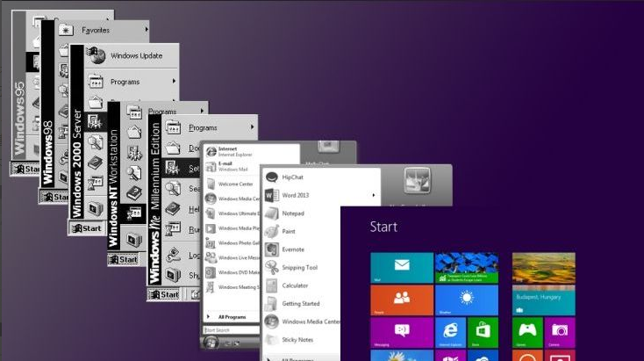Screen dimensions: 644x361
Task: Open the Weather tile
Action: [467, 300]
